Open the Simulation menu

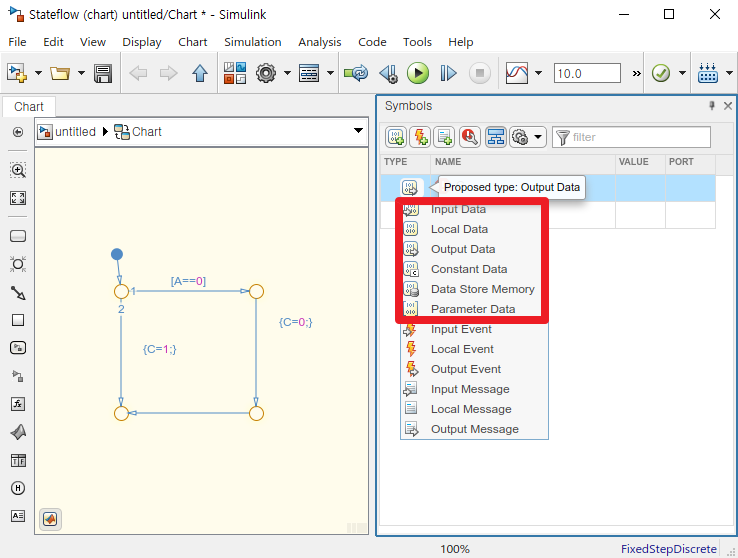coord(252,42)
